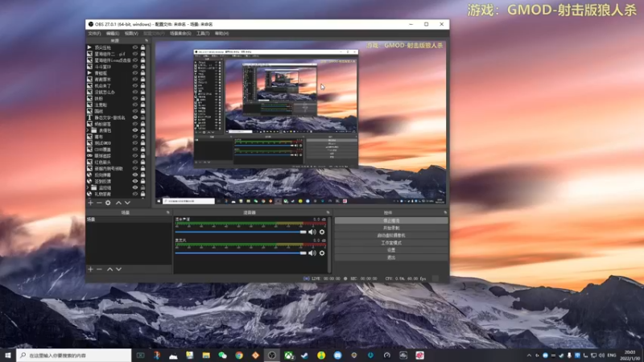Show the 青蛙瓶 source with its eye icon
The image size is (644, 362).
135,72
